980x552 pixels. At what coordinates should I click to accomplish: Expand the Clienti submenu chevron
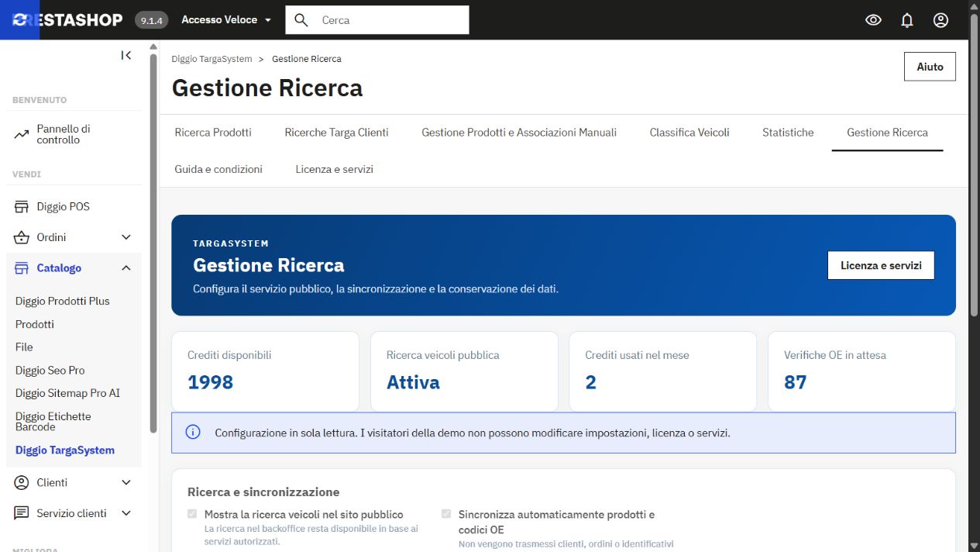point(126,482)
